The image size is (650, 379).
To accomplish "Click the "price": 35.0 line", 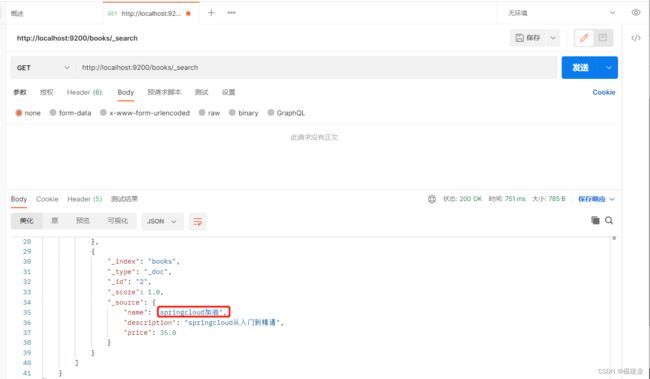I will click(x=150, y=333).
